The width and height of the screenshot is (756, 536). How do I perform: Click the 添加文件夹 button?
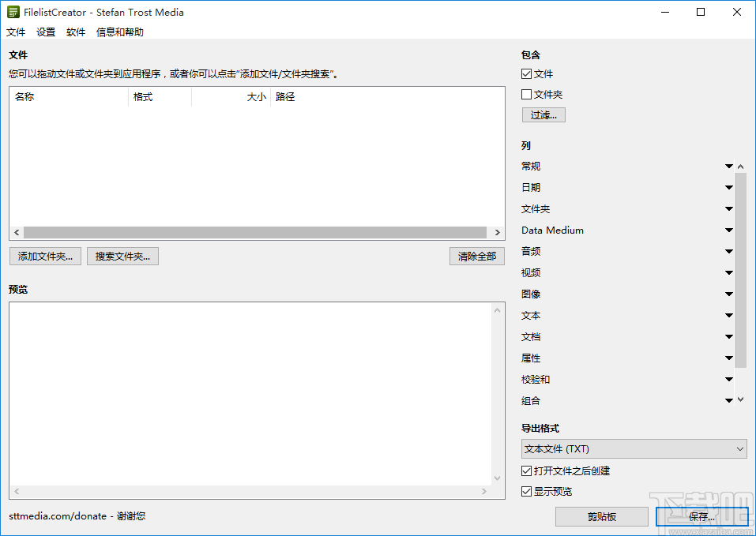pyautogui.click(x=45, y=256)
